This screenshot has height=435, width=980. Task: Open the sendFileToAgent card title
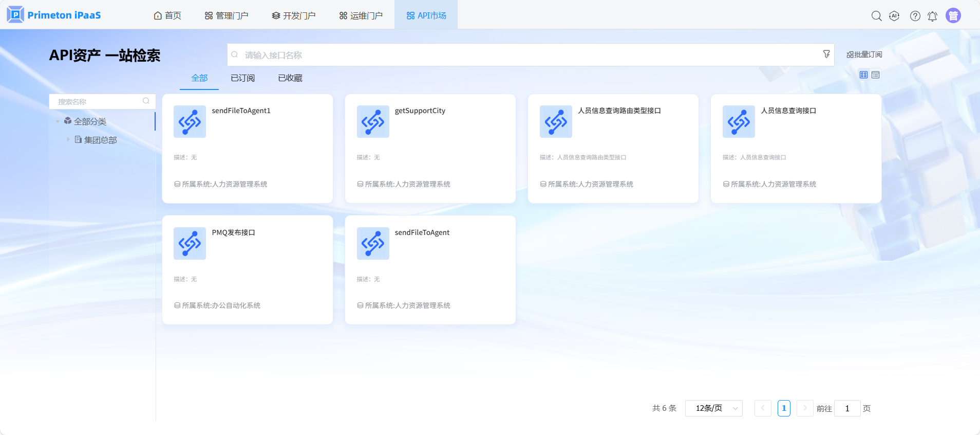422,232
